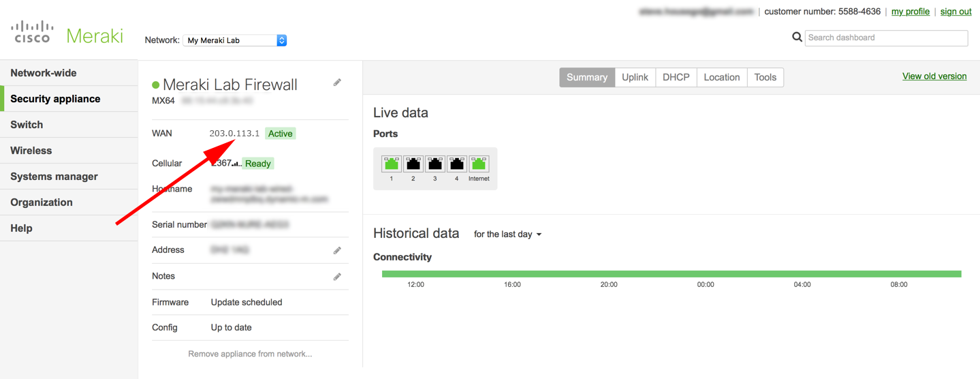
Task: Click the 'Meraki Lab Firewall' title
Action: (230, 85)
